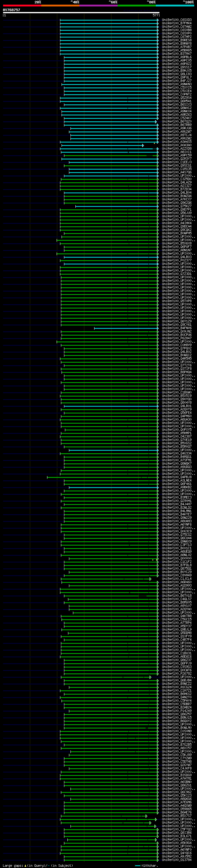The height and width of the screenshot is (868, 197).
Task: Open hit UniRef100_A8I0I1
Action: point(177,152)
